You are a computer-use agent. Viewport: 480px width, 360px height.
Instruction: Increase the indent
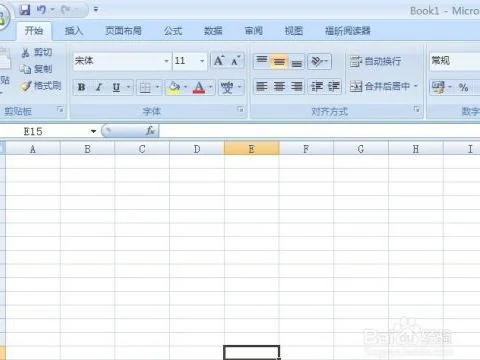coord(333,87)
